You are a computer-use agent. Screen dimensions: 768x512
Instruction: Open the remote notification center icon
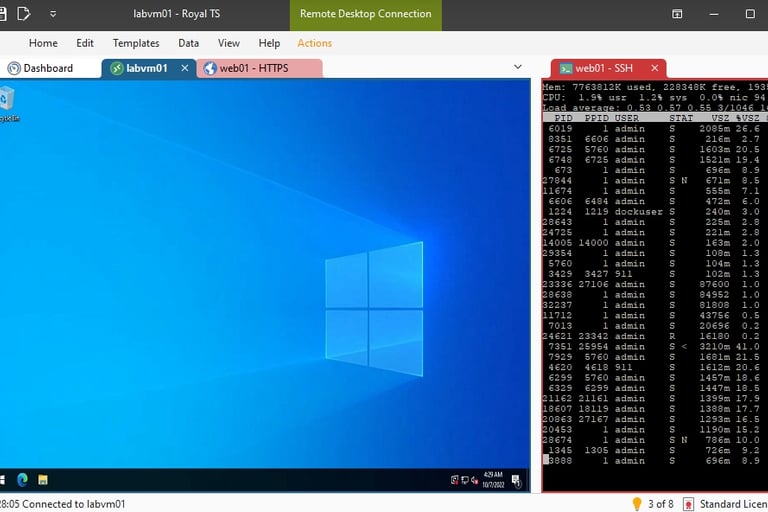[x=516, y=481]
